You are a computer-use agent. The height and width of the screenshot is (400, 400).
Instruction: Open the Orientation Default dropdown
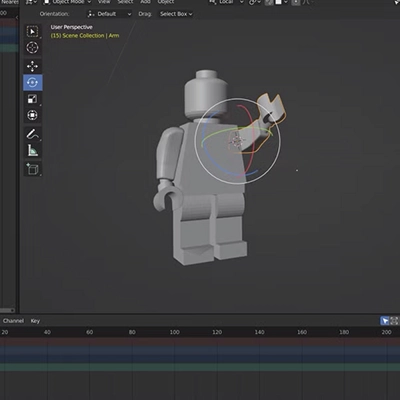pos(109,14)
